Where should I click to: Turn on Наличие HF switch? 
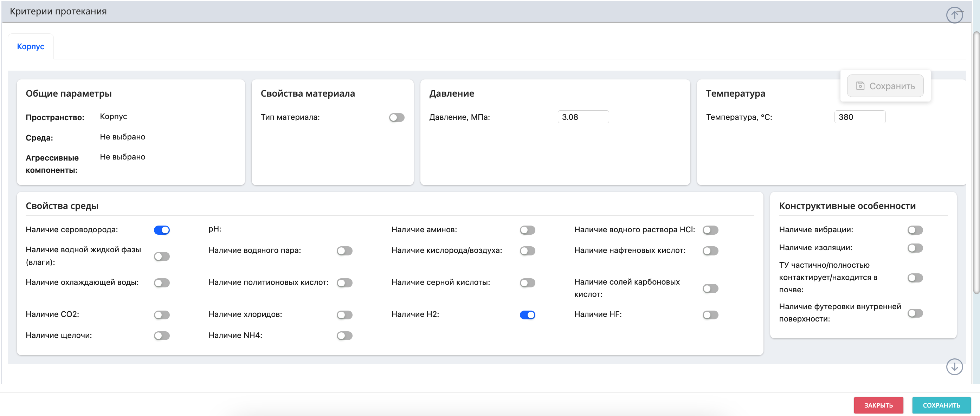pos(710,315)
